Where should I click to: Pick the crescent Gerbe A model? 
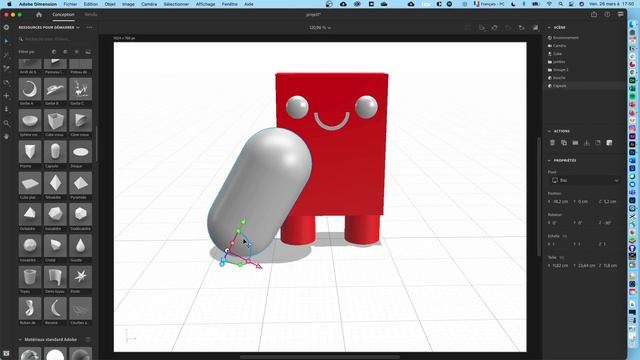pos(30,89)
